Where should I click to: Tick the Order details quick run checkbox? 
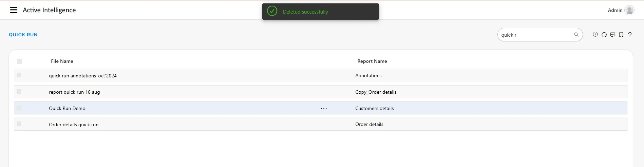click(19, 124)
